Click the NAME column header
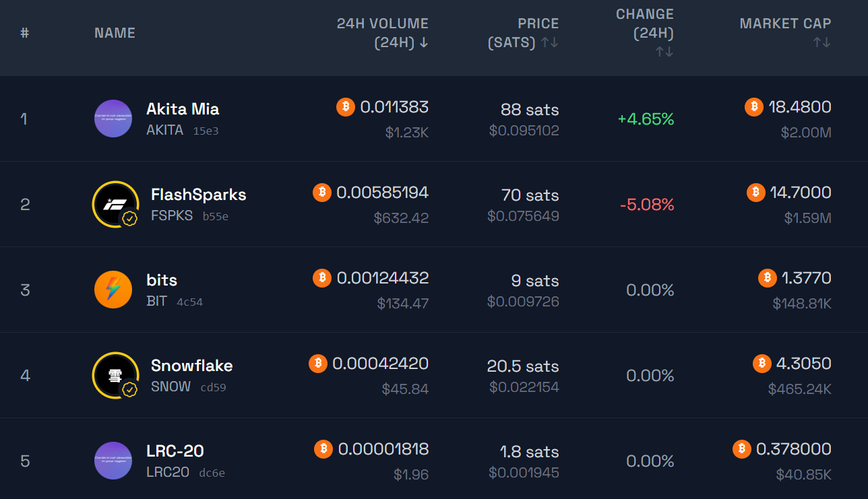868x499 pixels. pyautogui.click(x=115, y=33)
